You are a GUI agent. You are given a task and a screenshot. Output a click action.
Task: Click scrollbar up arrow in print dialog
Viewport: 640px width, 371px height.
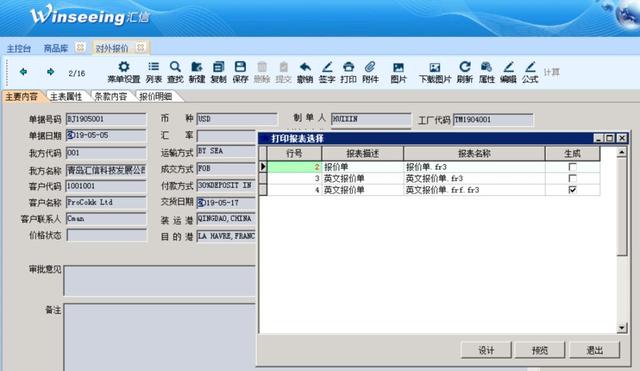[x=622, y=152]
